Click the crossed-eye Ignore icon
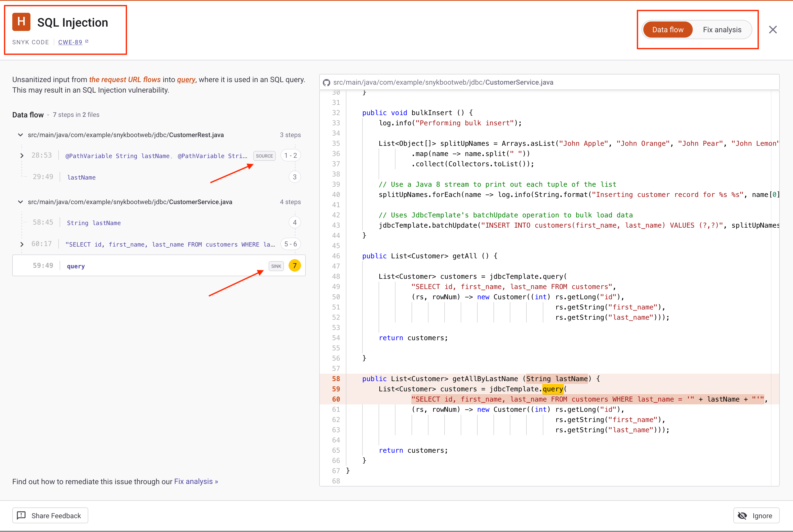Image resolution: width=793 pixels, height=532 pixels. pos(742,516)
